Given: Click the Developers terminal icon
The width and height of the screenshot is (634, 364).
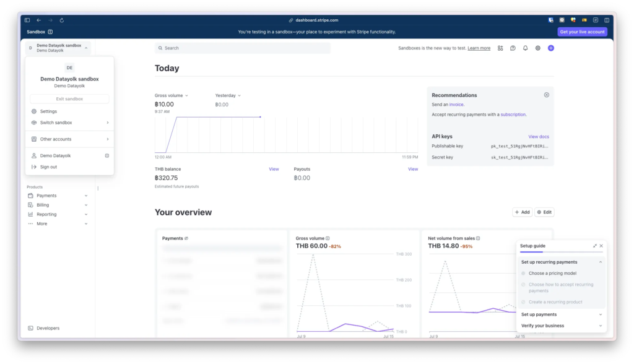Looking at the screenshot, I should tap(30, 328).
